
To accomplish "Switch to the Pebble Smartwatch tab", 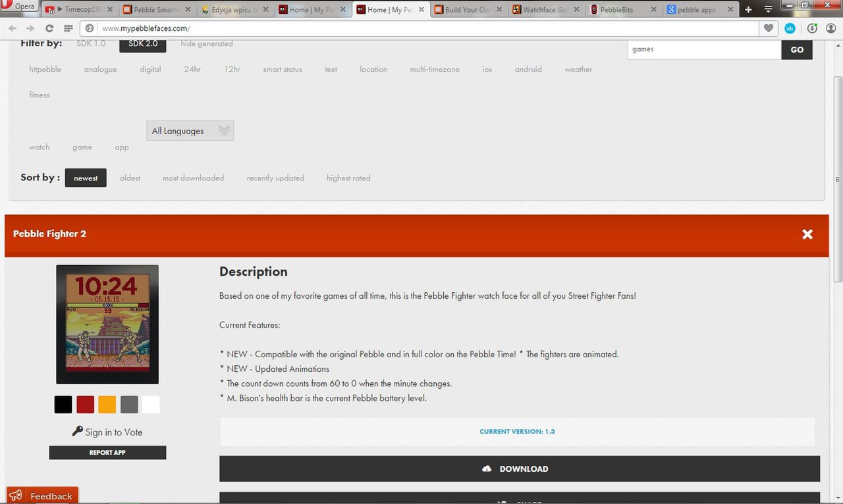I will pos(155,10).
